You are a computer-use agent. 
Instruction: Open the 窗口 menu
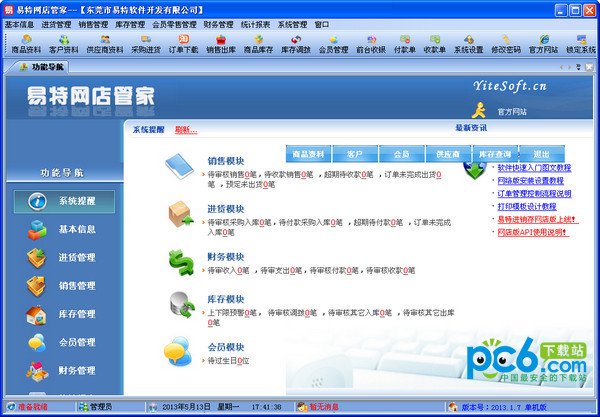322,25
